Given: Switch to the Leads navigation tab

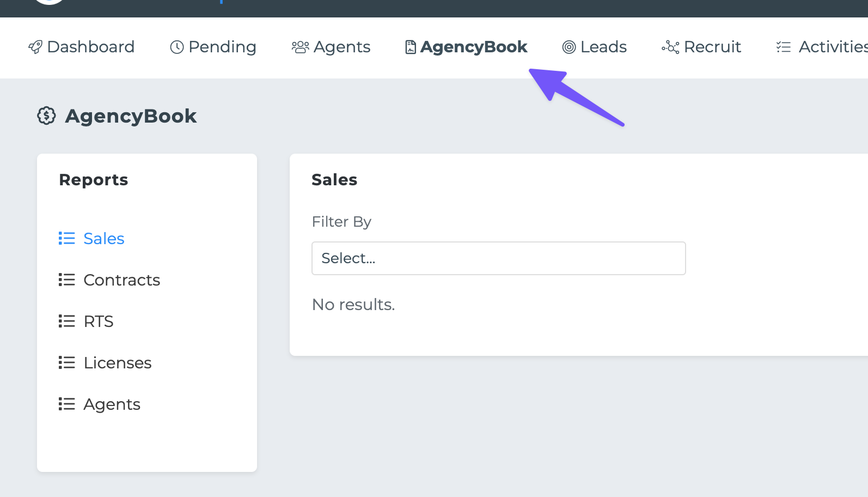Looking at the screenshot, I should [603, 47].
